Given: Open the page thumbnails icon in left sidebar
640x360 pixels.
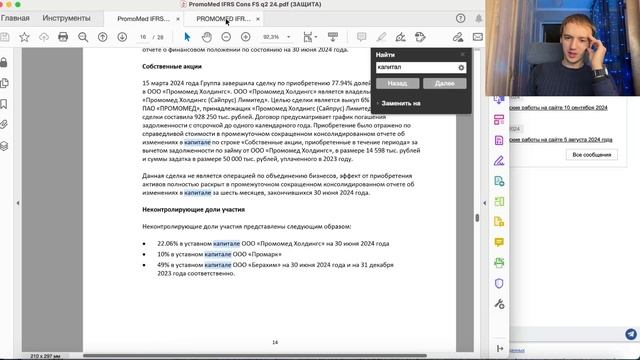Looking at the screenshot, I should [4, 83].
